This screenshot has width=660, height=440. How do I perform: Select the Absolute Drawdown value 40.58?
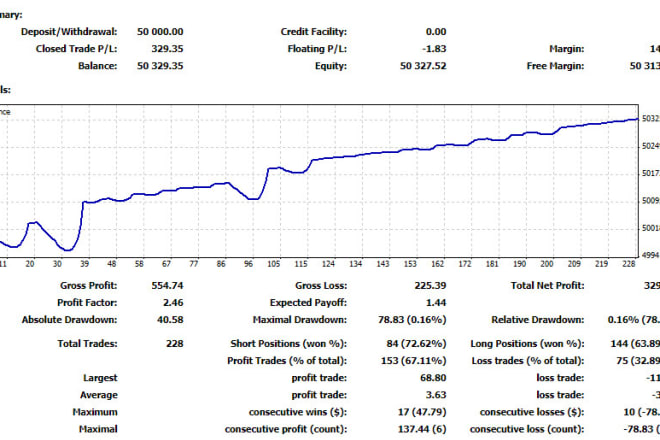click(x=170, y=320)
